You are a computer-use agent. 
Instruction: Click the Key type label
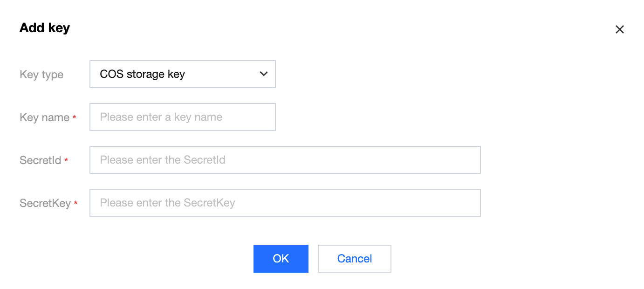pyautogui.click(x=41, y=75)
